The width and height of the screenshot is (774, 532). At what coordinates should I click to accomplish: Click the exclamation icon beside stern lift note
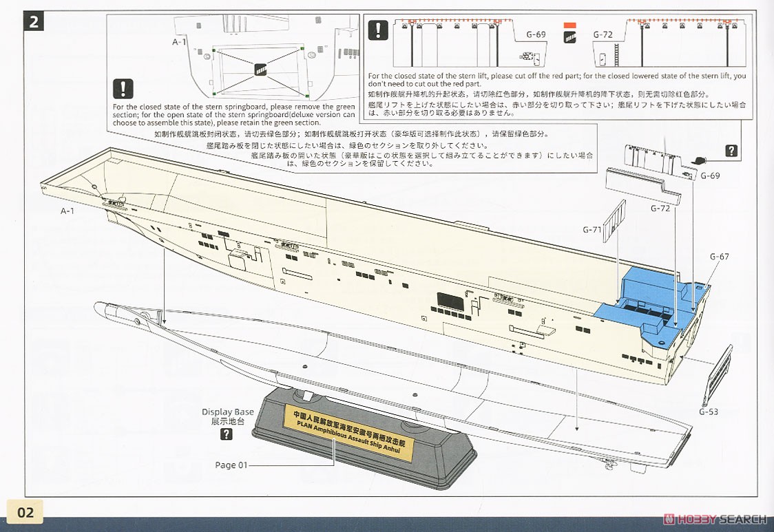click(x=377, y=30)
